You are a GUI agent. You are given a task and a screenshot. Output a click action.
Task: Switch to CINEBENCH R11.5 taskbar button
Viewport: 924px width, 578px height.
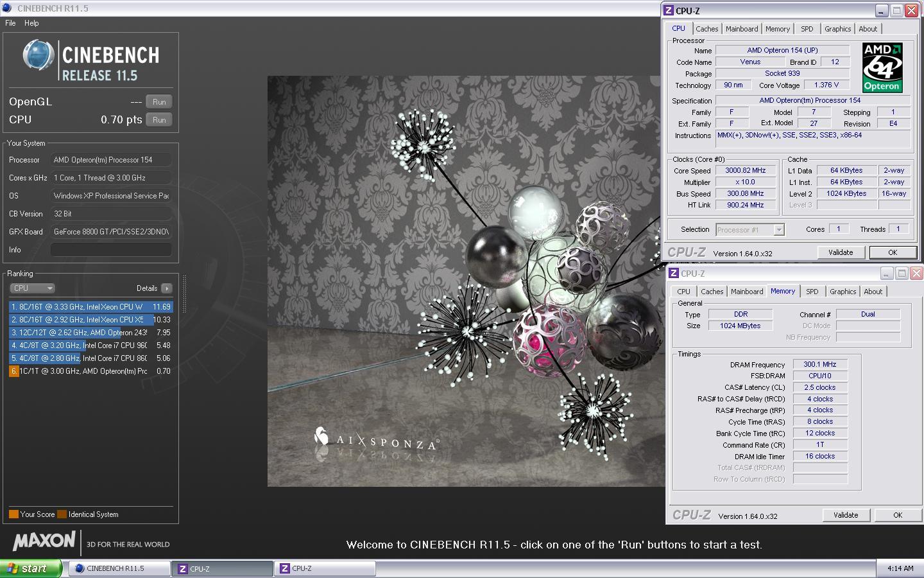[119, 568]
